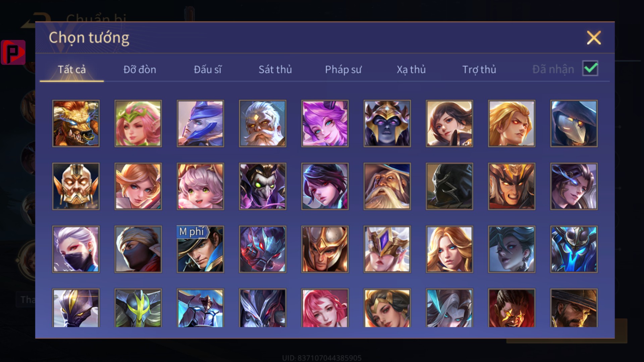The image size is (644, 362).
Task: Click the red P recorder overlay icon
Action: coord(13,52)
